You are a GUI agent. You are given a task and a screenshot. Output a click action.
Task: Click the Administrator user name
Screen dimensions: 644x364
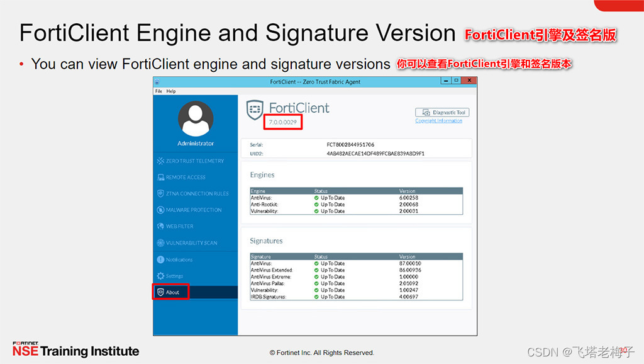(x=196, y=144)
